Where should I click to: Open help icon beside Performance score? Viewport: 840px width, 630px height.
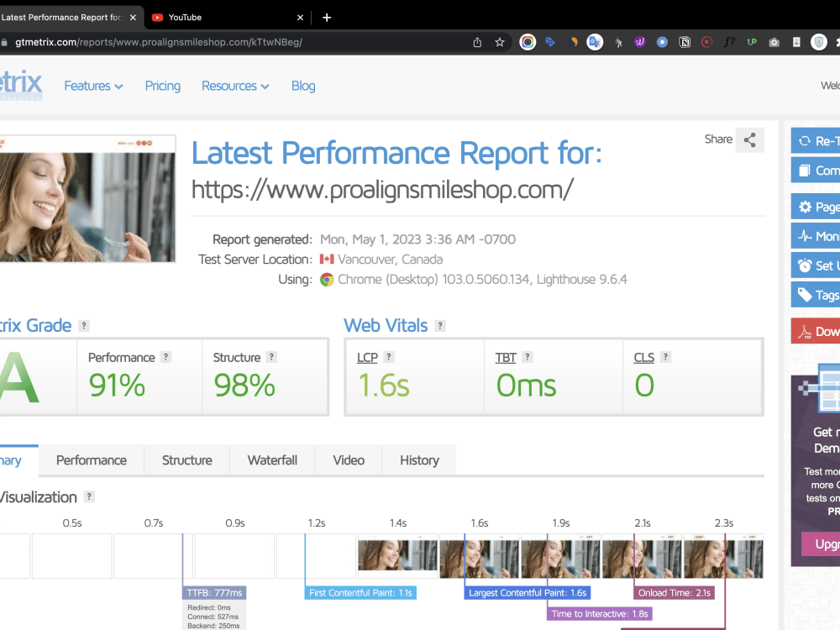pos(166,357)
